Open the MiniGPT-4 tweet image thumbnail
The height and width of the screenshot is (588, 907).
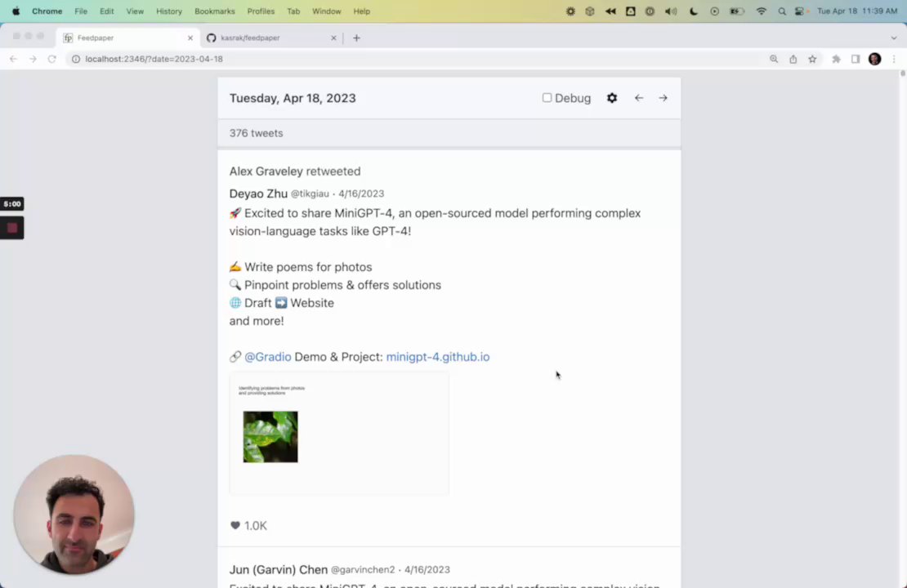pos(339,434)
